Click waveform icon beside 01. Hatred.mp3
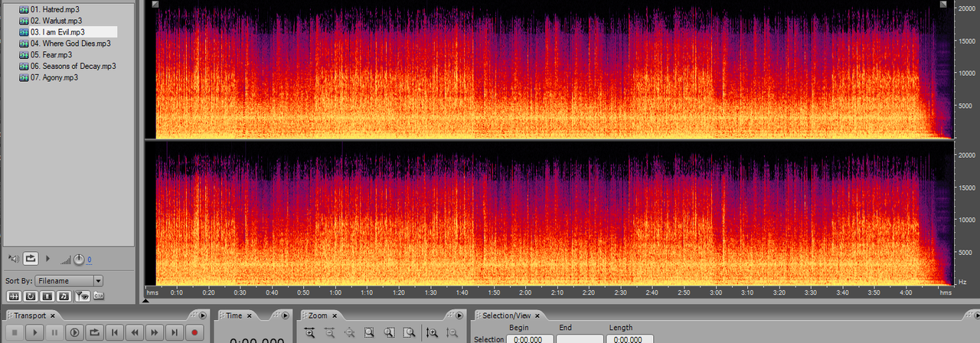Image resolution: width=980 pixels, height=343 pixels. point(24,9)
